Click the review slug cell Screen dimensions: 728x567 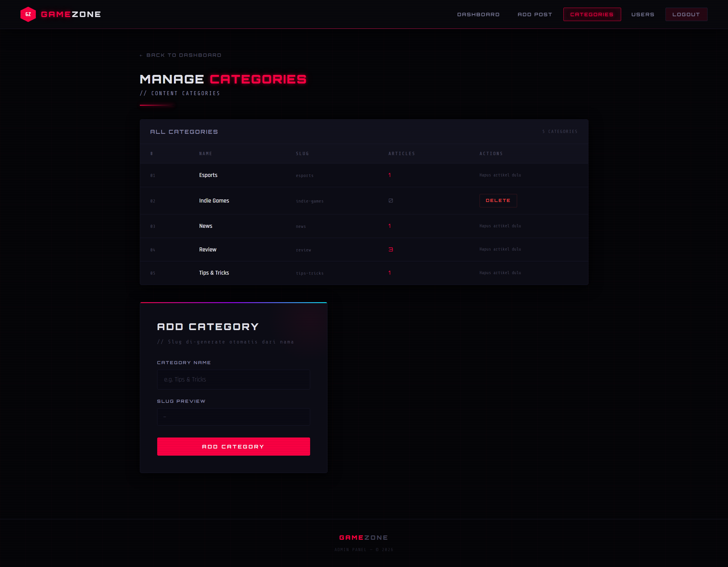(x=303, y=250)
